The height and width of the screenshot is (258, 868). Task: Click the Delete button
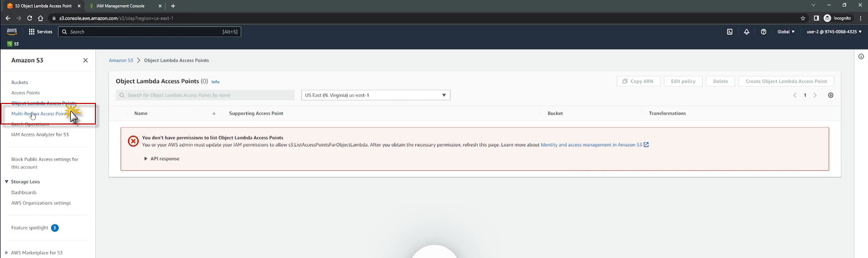pos(720,81)
